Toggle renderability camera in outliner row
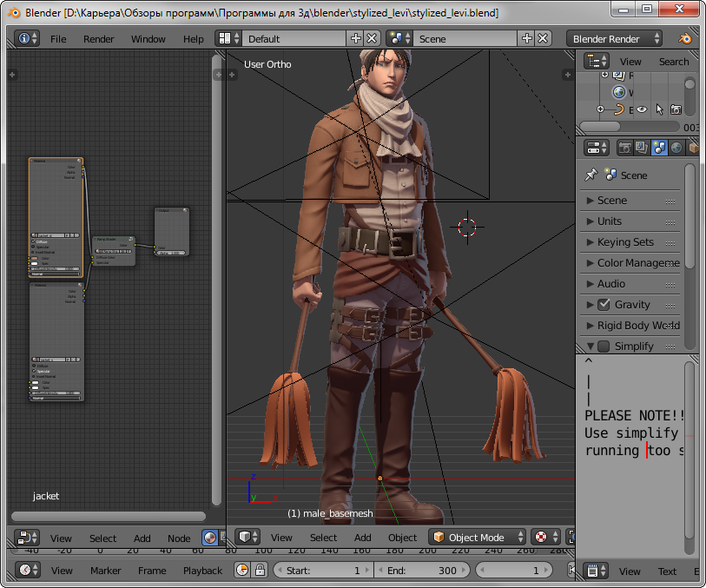 [676, 109]
